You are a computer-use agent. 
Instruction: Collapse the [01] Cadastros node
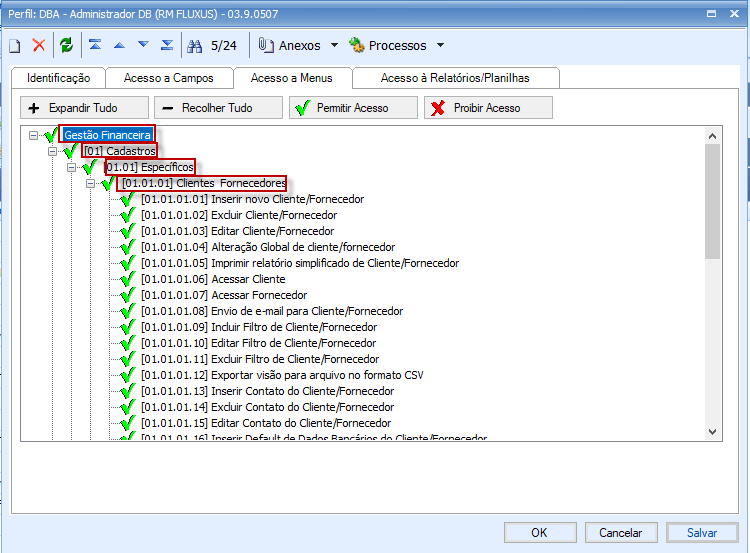[x=52, y=152]
